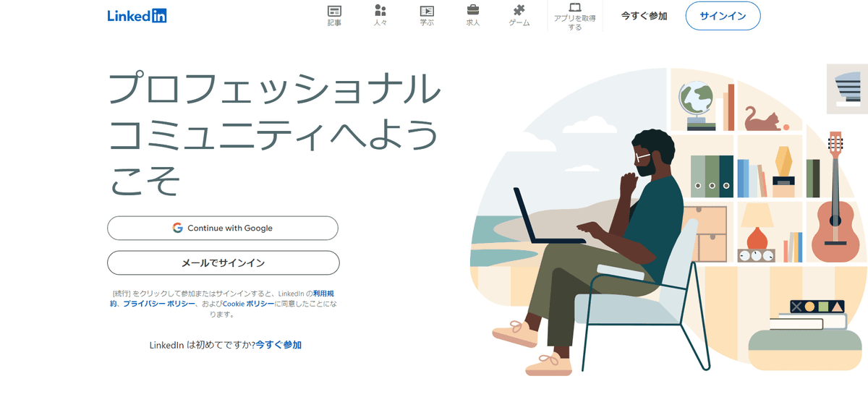Click the メールでサインイン button
This screenshot has height=397, width=868.
pos(223,262)
